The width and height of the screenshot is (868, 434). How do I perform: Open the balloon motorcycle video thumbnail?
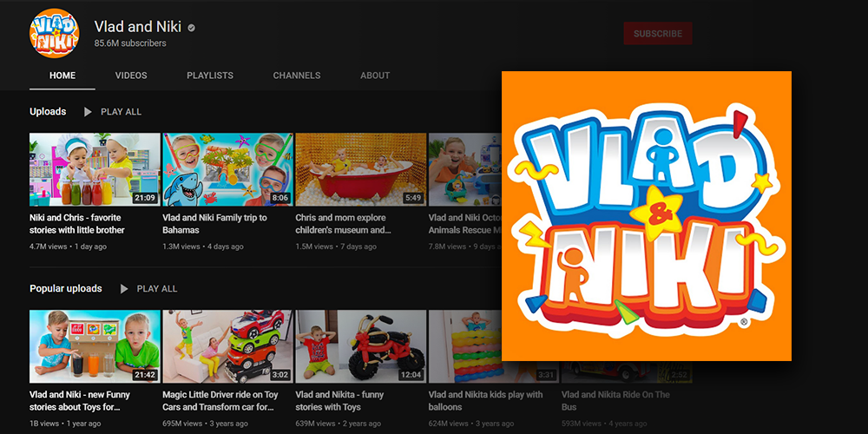(361, 346)
